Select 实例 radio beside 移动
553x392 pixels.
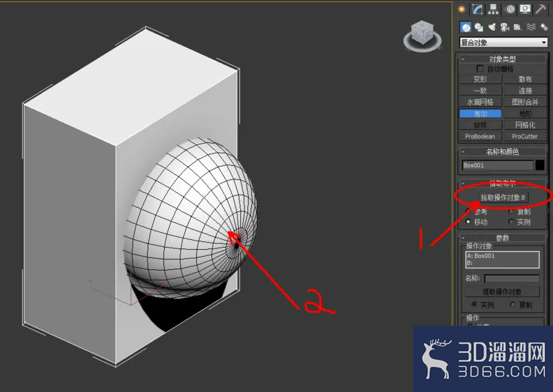510,222
